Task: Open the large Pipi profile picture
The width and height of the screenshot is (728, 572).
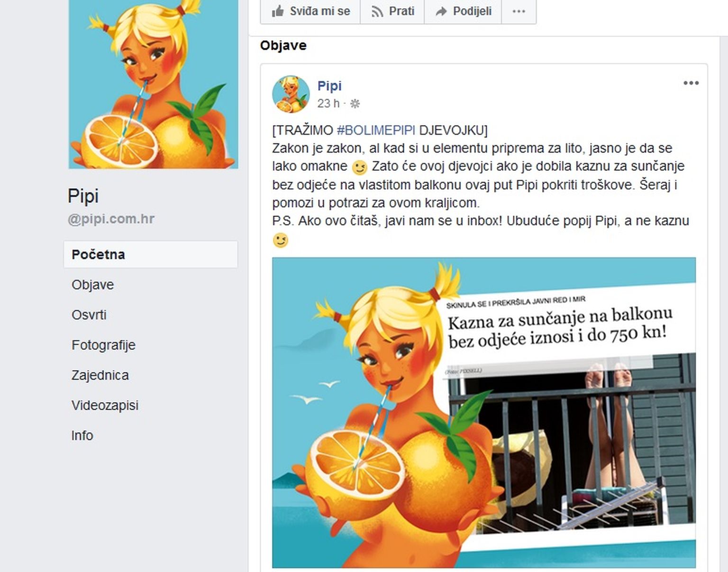Action: pyautogui.click(x=153, y=84)
